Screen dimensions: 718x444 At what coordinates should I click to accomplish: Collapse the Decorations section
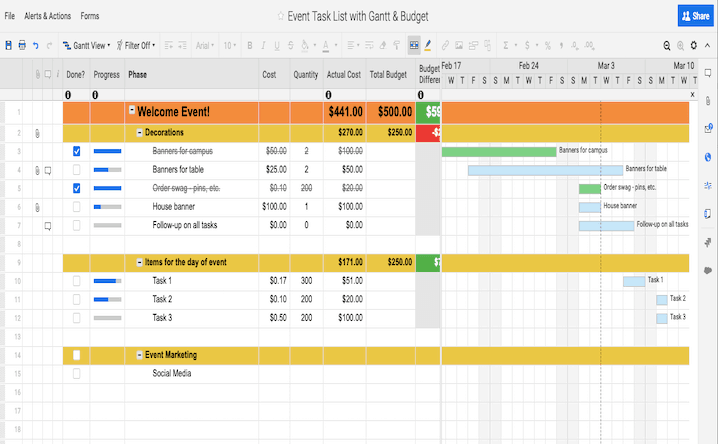(139, 132)
